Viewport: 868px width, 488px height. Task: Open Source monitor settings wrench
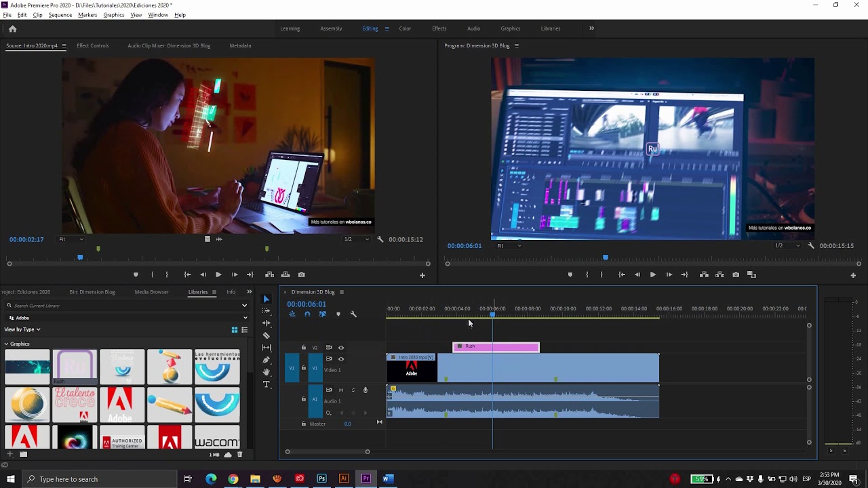(x=380, y=239)
